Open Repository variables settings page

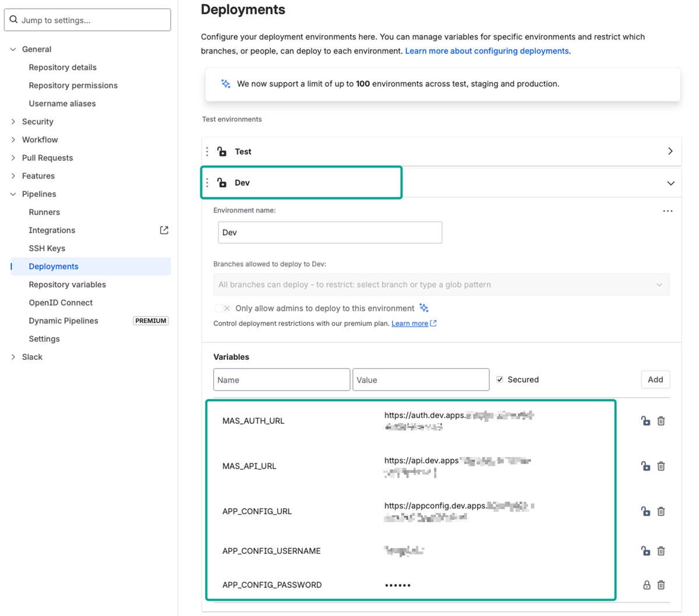click(68, 285)
